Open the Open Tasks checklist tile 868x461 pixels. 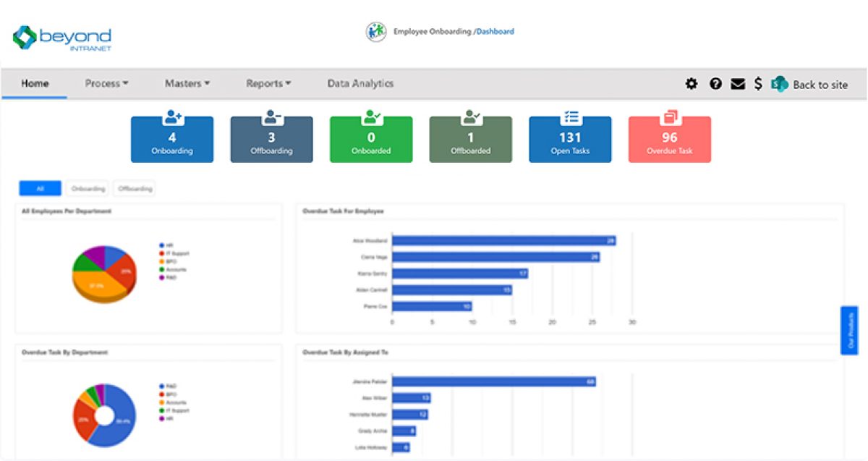point(570,139)
